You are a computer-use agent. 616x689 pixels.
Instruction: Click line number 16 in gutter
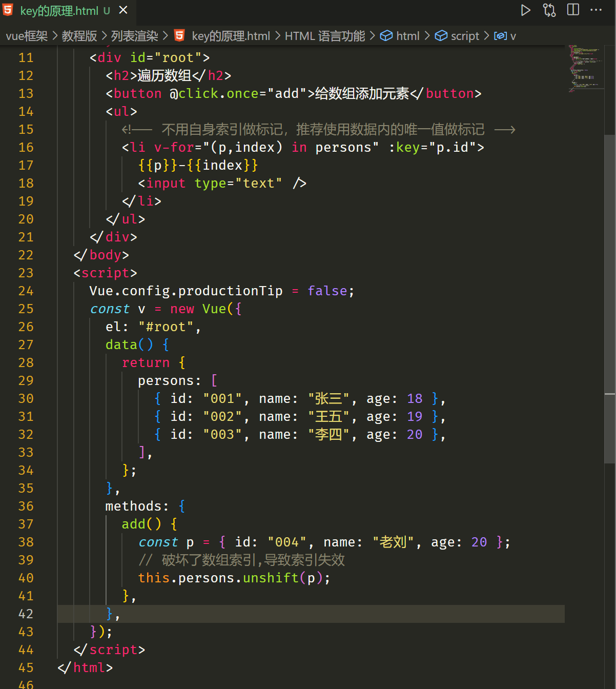26,147
